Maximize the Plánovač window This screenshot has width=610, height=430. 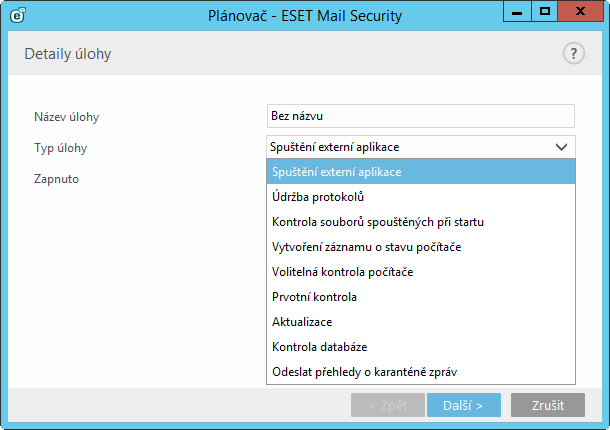pyautogui.click(x=545, y=12)
